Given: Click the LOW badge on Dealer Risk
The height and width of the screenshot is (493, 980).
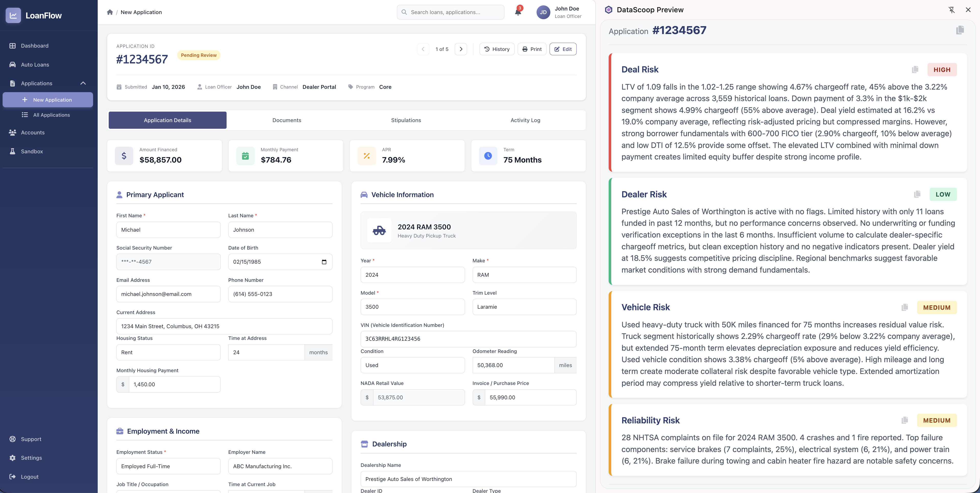Looking at the screenshot, I should click(x=943, y=194).
